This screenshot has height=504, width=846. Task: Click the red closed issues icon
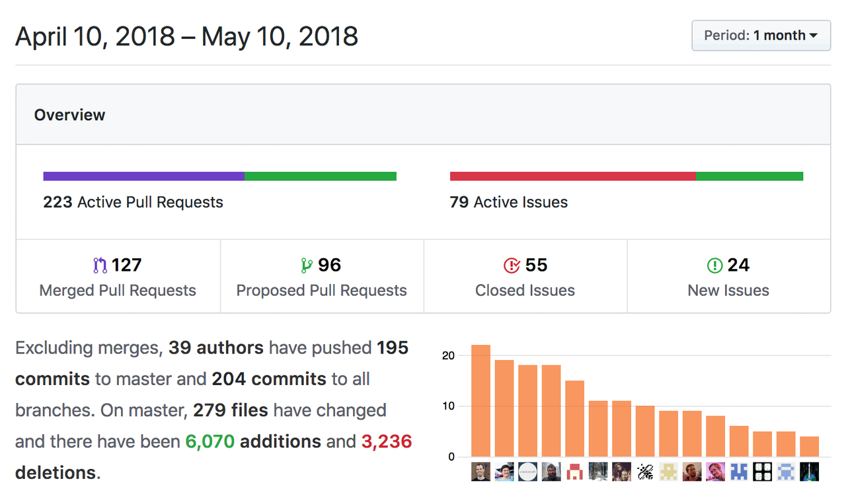pyautogui.click(x=512, y=266)
